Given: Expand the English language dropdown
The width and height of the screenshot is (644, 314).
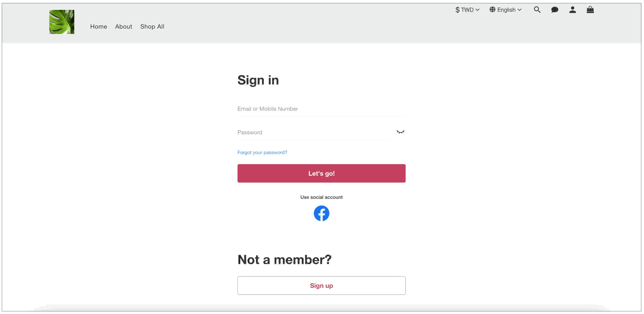Looking at the screenshot, I should pos(505,10).
